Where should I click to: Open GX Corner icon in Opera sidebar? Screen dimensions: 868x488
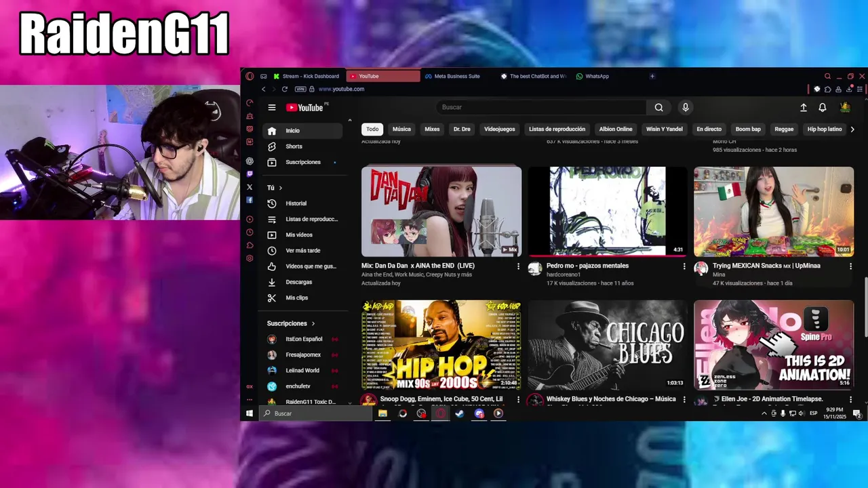tap(250, 386)
